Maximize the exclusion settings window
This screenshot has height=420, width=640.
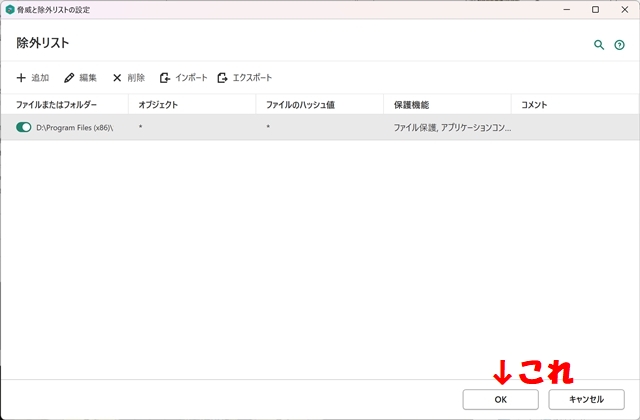(x=595, y=9)
